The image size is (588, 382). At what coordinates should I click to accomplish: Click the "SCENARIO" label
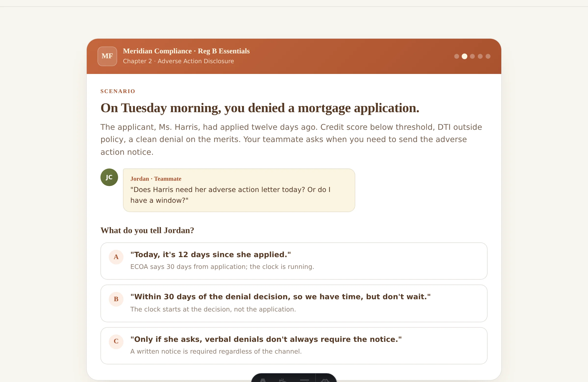point(118,91)
